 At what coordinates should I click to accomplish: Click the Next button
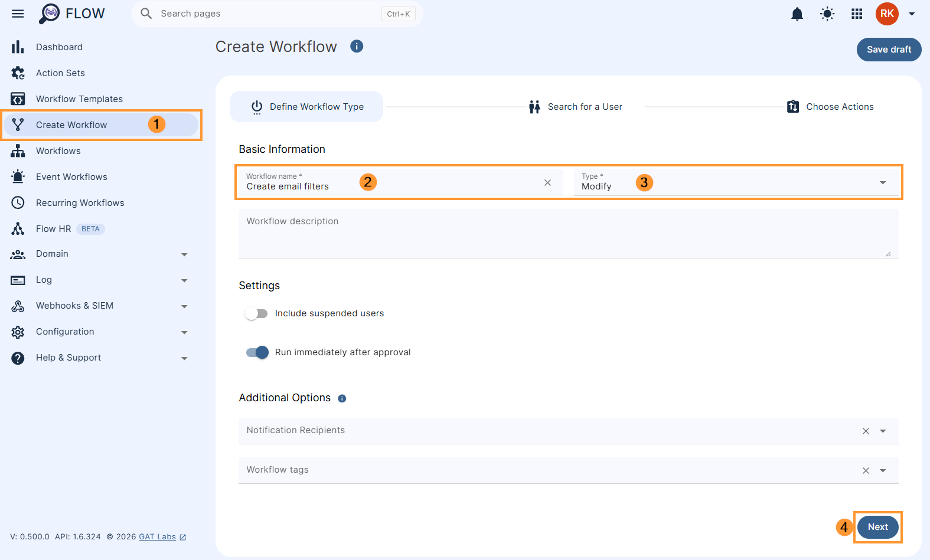(x=877, y=527)
